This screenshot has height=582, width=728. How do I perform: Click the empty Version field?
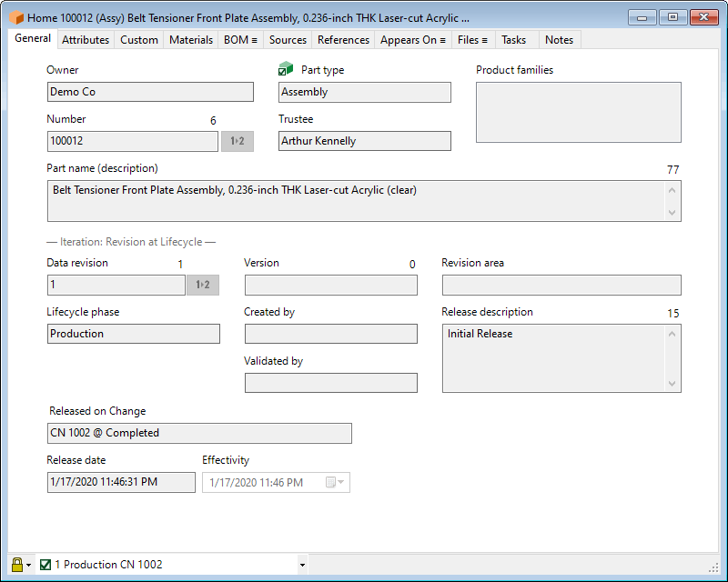point(331,285)
